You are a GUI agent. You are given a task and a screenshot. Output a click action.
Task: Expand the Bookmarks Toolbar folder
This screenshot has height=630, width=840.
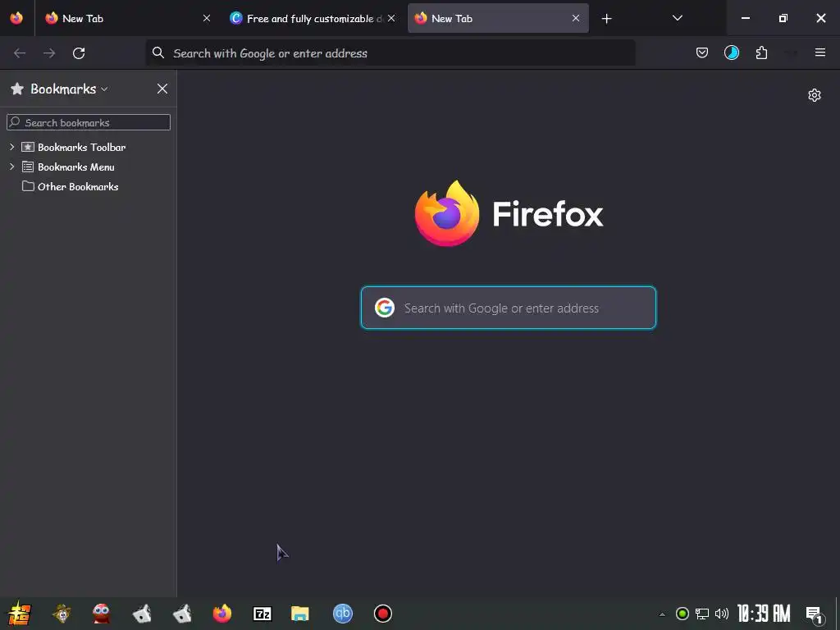pyautogui.click(x=11, y=147)
